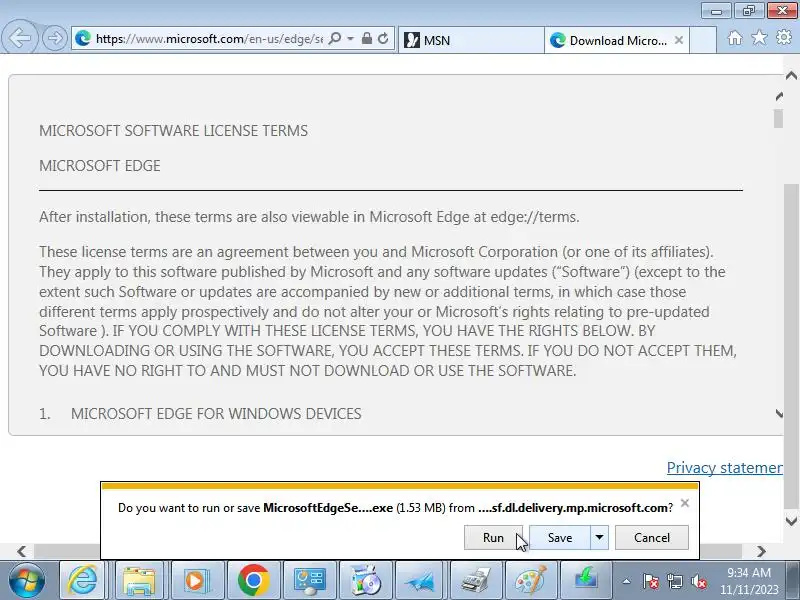
Task: Open Windows Explorer folder on taskbar
Action: [139, 581]
